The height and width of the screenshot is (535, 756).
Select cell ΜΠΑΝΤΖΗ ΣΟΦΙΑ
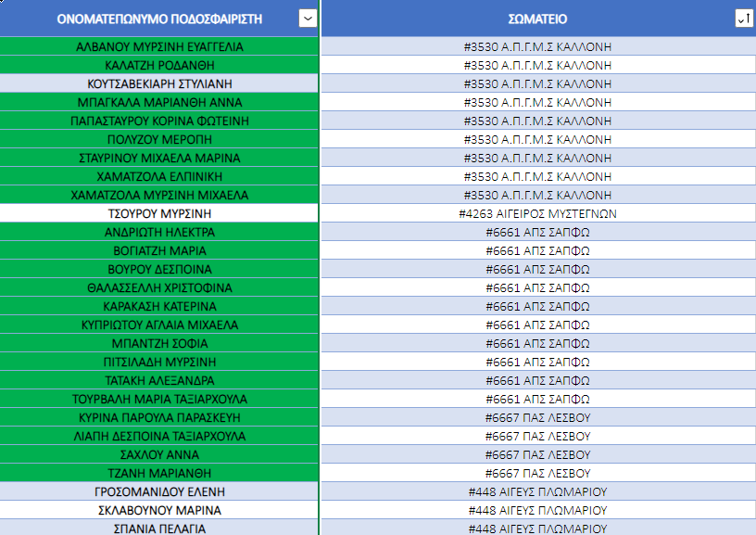159,343
